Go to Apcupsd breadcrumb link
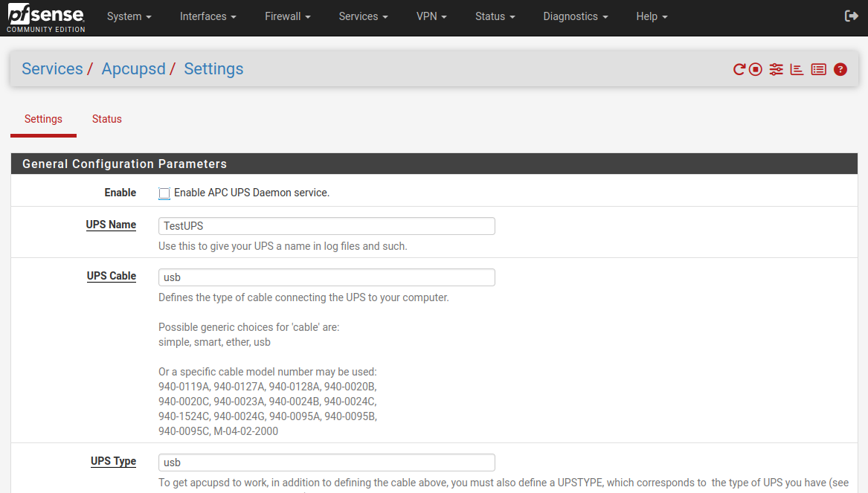This screenshot has width=868, height=493. pyautogui.click(x=133, y=68)
